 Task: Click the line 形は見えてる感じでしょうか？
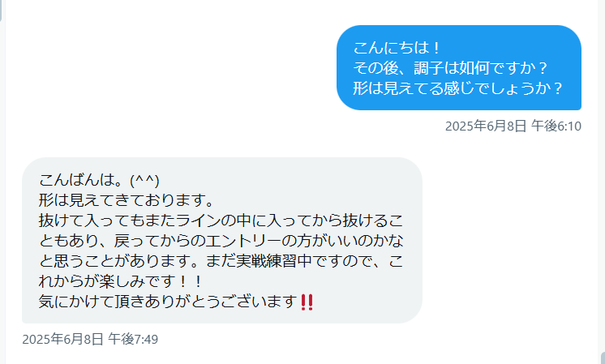coord(457,88)
